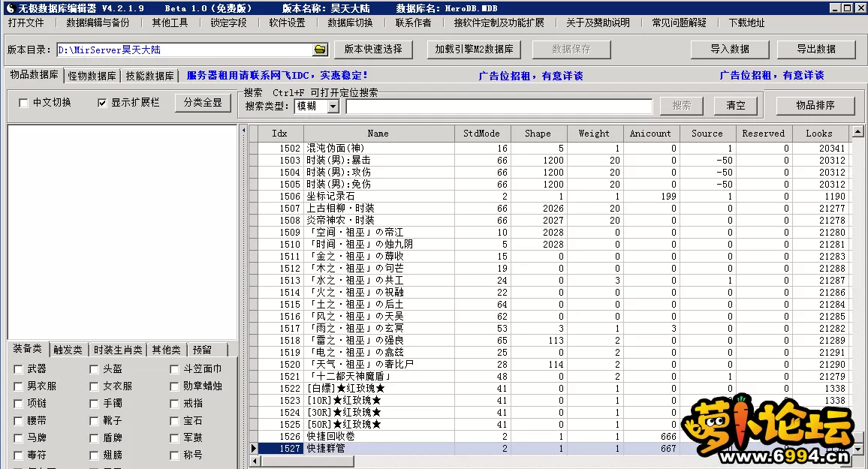Select the 物品数据库 tab
Viewport: 868px width, 469px height.
point(35,74)
